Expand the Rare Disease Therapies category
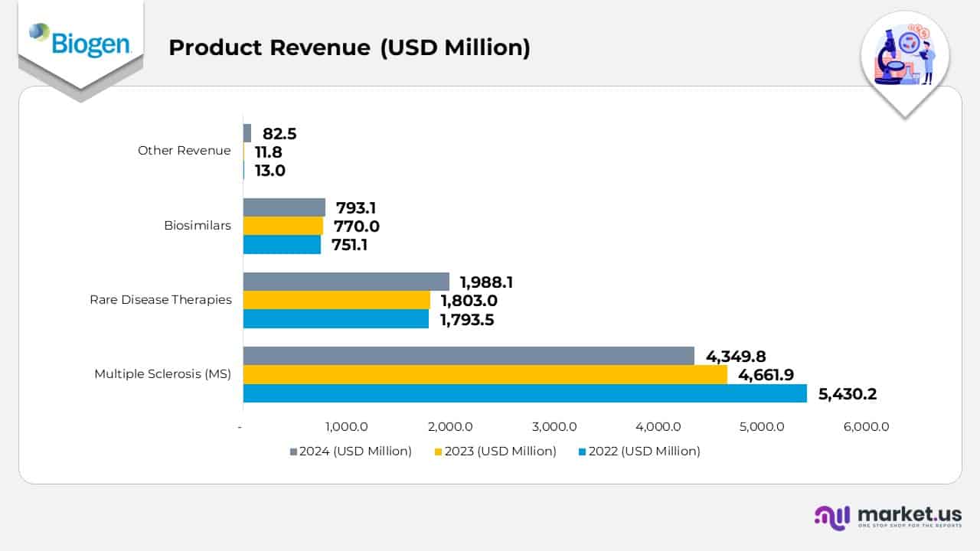980x551 pixels. point(161,300)
